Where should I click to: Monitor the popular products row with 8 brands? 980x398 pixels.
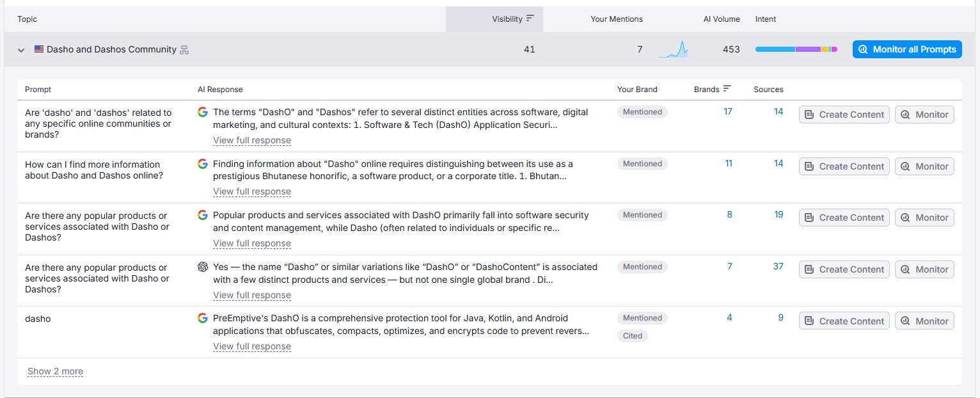pyautogui.click(x=924, y=218)
